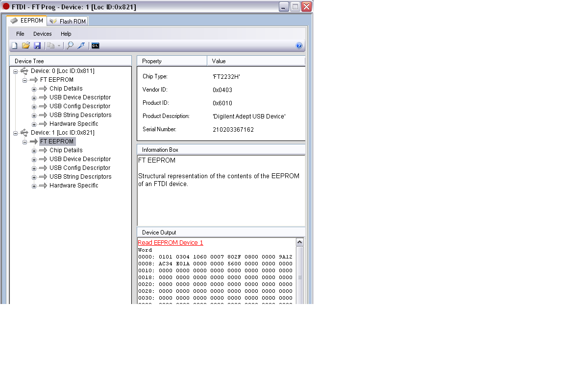
Task: Select USB String Descriptors under Device 1
Action: 80,177
